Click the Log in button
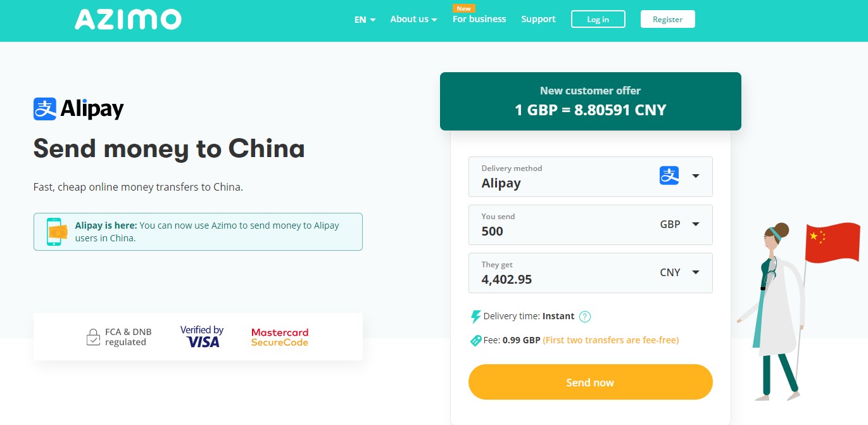This screenshot has width=868, height=425. pyautogui.click(x=597, y=19)
